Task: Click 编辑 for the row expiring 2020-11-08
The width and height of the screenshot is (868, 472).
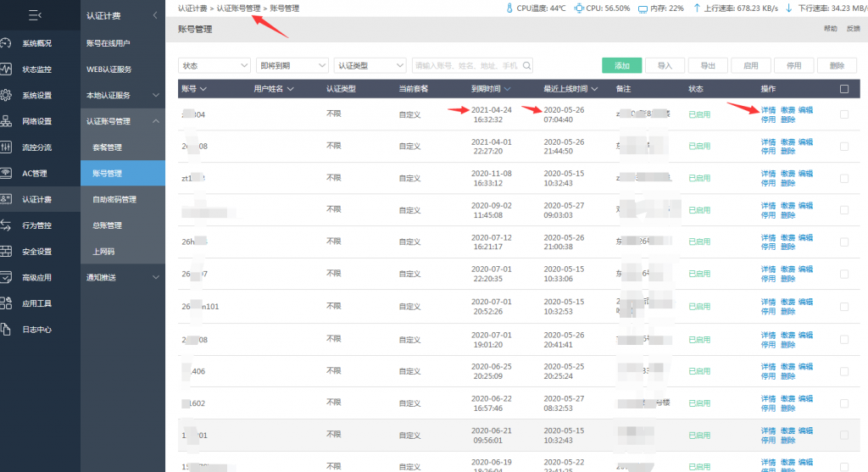Action: coord(805,174)
